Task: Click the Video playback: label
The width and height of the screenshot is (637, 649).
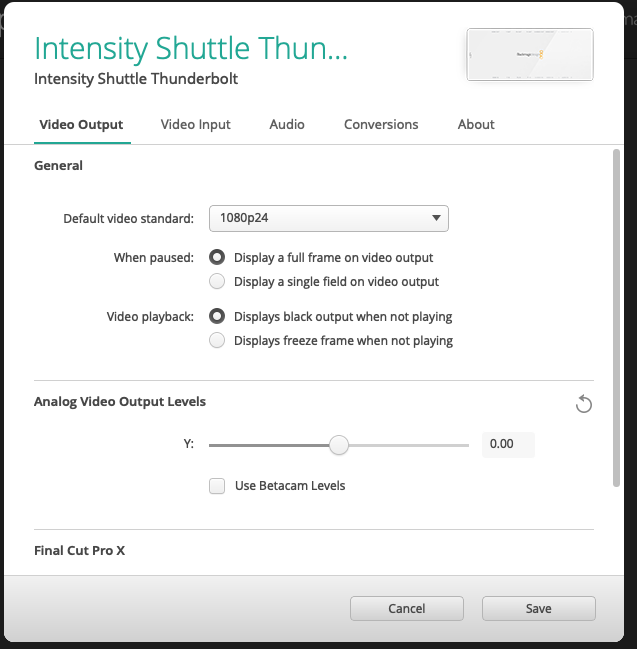Action: pyautogui.click(x=150, y=317)
